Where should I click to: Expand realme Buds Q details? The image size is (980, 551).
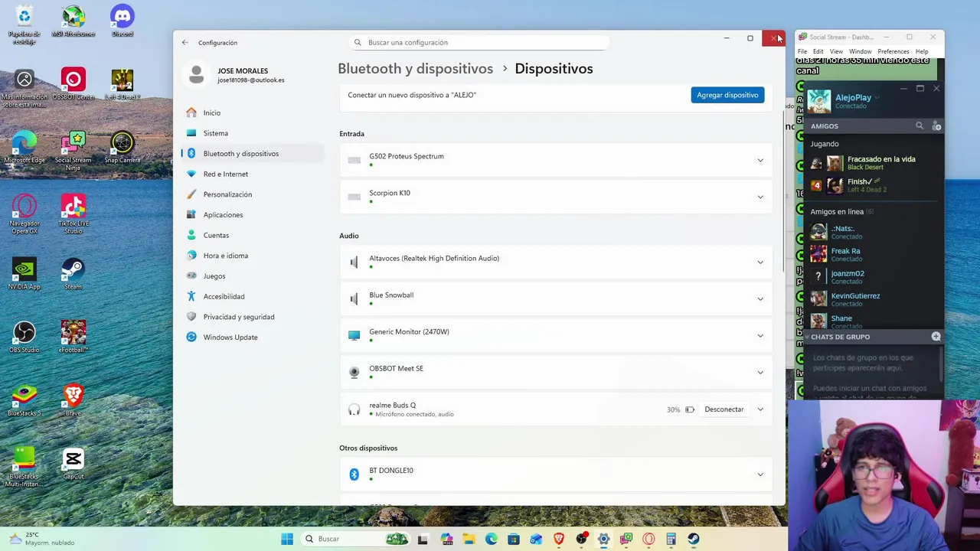pos(760,409)
